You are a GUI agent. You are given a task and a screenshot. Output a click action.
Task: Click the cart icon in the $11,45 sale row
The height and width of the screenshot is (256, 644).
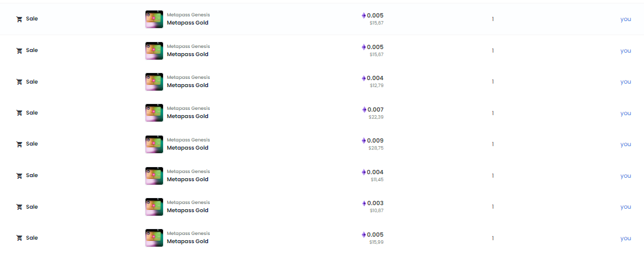[x=19, y=175]
